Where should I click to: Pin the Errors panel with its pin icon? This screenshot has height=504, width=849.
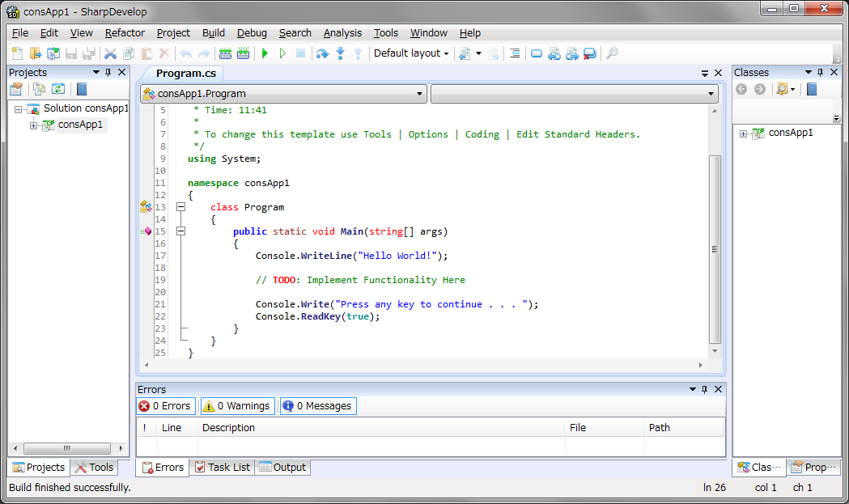[x=704, y=389]
